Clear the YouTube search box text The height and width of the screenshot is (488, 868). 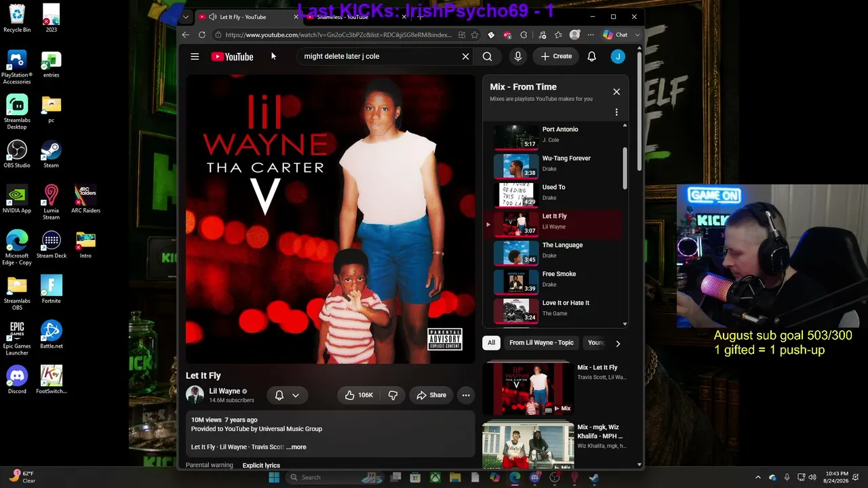[x=465, y=56]
